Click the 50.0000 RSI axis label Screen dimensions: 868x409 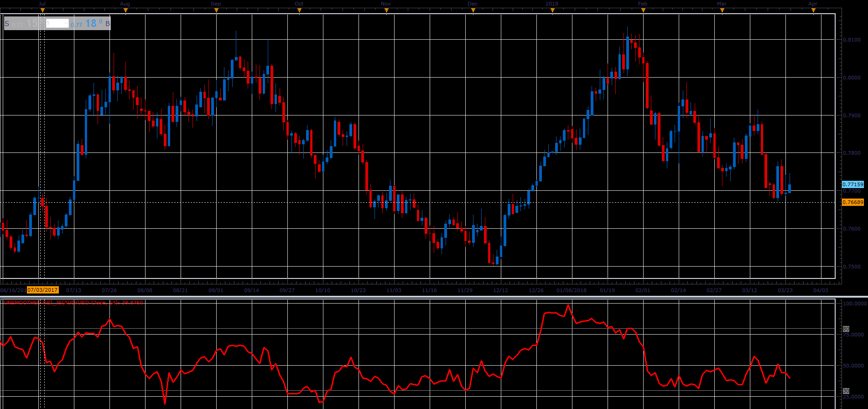click(853, 366)
